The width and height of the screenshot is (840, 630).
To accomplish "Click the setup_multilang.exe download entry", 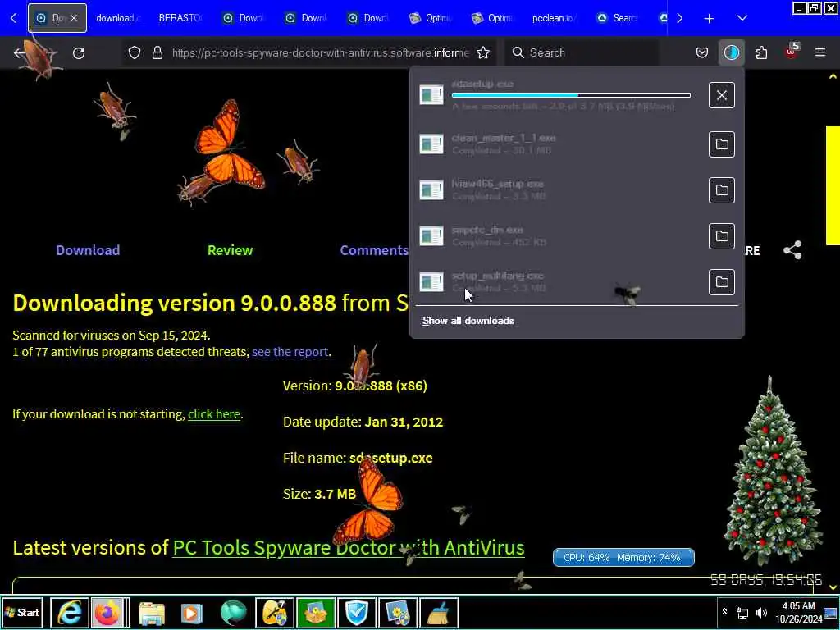I will coord(559,282).
